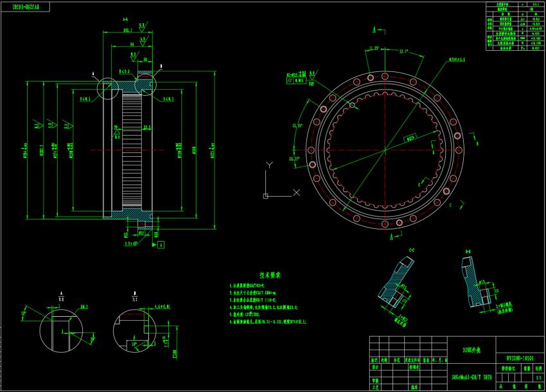Select the 84 width dimension on section view
546x392 pixels.
click(x=132, y=44)
